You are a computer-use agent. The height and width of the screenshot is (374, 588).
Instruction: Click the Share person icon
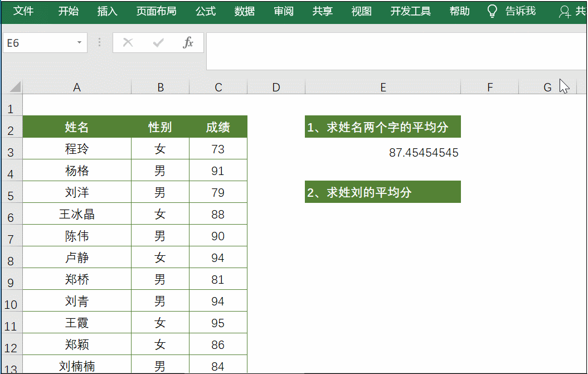click(x=565, y=12)
